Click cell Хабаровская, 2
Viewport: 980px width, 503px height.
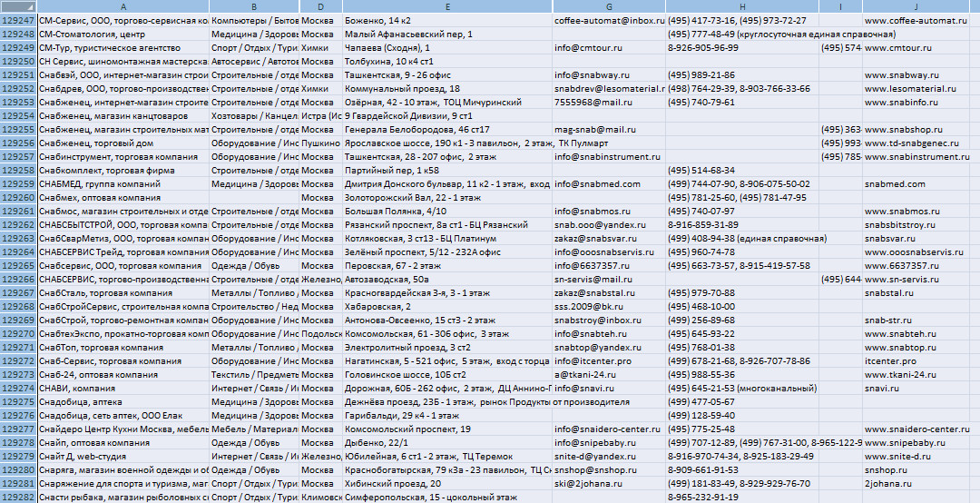[447, 307]
